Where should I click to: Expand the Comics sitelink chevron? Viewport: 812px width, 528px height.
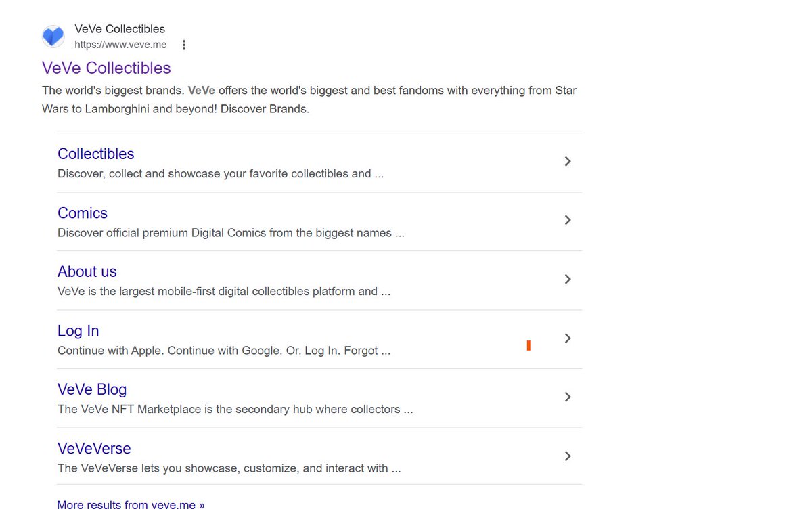(568, 220)
